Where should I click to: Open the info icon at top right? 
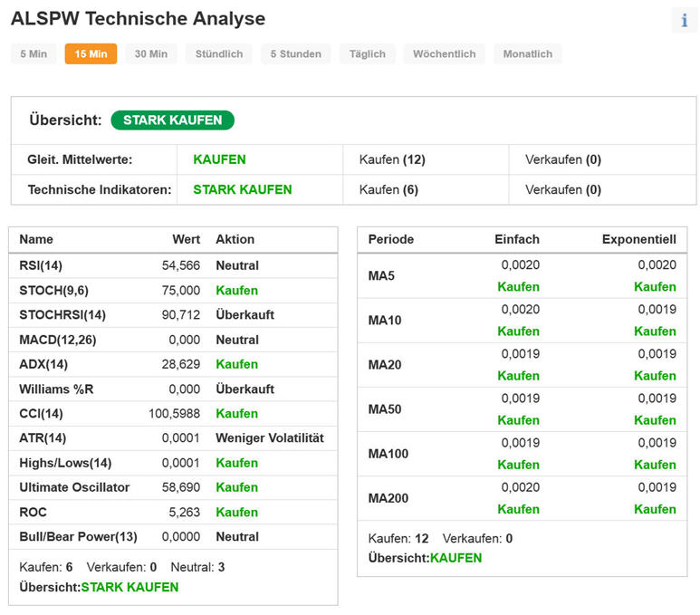[x=684, y=21]
